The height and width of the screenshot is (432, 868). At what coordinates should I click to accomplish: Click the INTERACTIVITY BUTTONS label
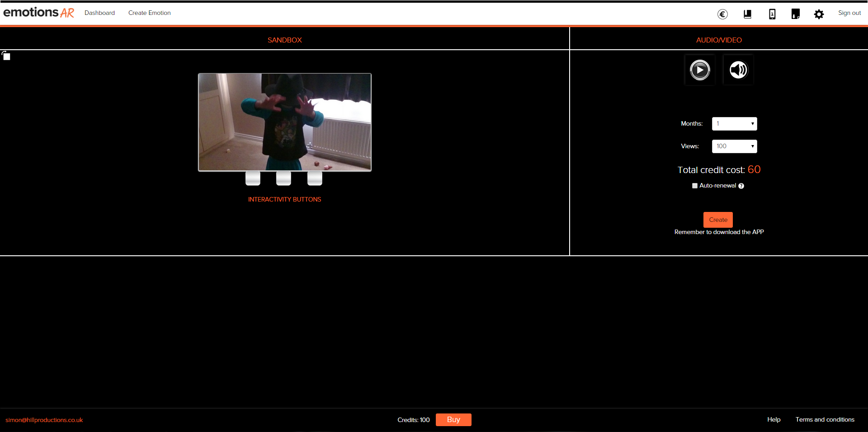click(284, 199)
